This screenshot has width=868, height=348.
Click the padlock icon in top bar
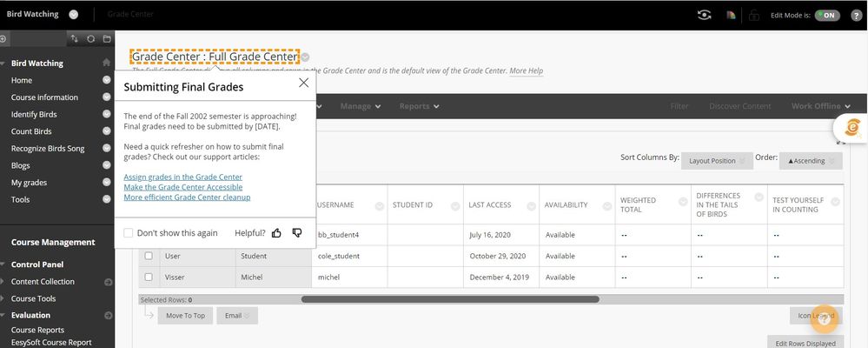[x=754, y=15]
